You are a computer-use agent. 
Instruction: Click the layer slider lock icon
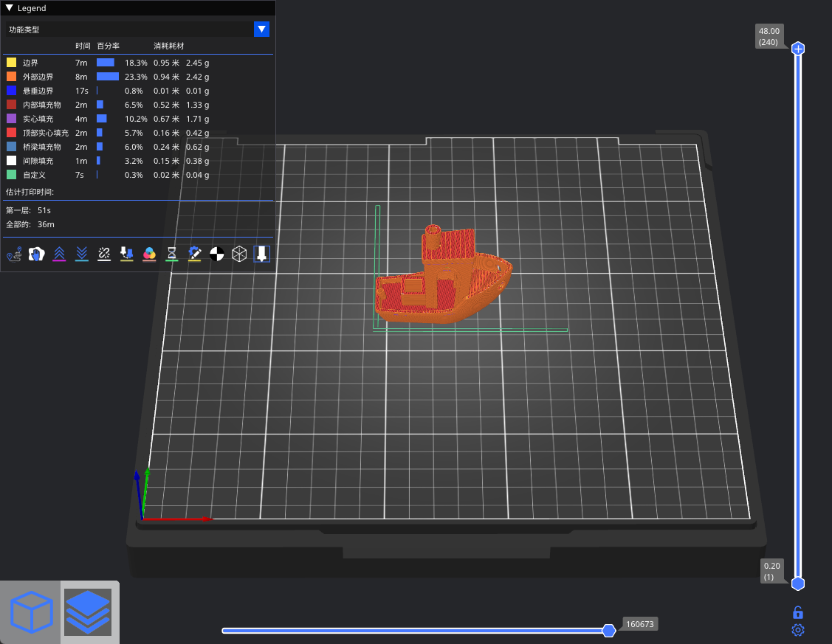pyautogui.click(x=798, y=612)
